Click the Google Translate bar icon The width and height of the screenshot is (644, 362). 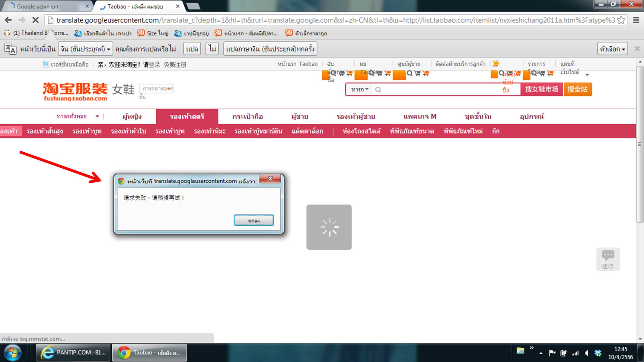pos(10,49)
